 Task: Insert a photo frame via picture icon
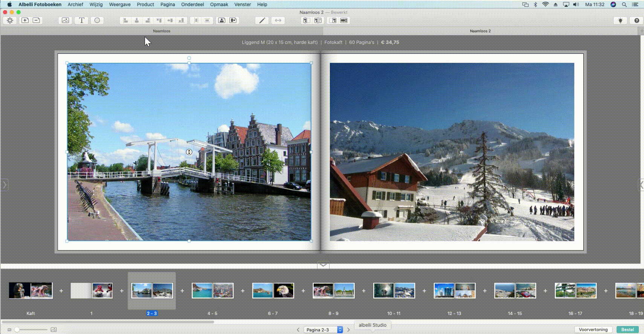66,20
